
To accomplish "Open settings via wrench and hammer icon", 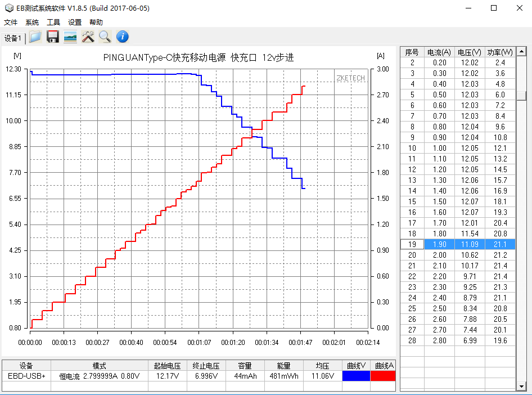I will pyautogui.click(x=88, y=37).
